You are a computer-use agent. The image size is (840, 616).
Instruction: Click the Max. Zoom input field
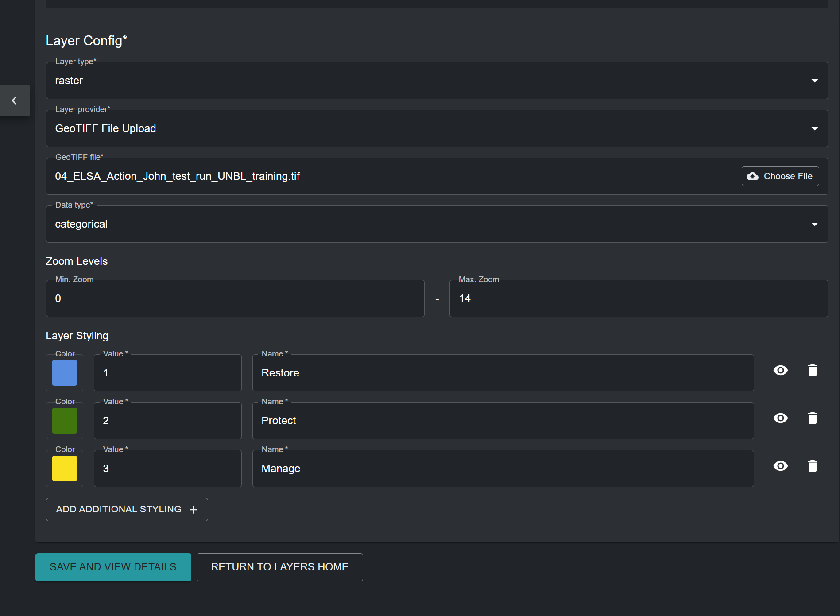(x=638, y=298)
